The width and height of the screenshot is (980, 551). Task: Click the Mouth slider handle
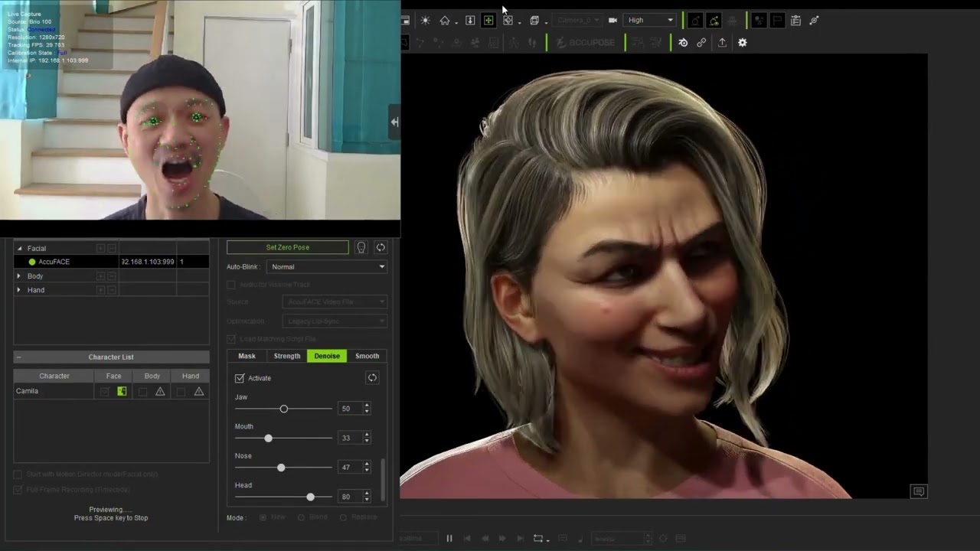point(268,439)
